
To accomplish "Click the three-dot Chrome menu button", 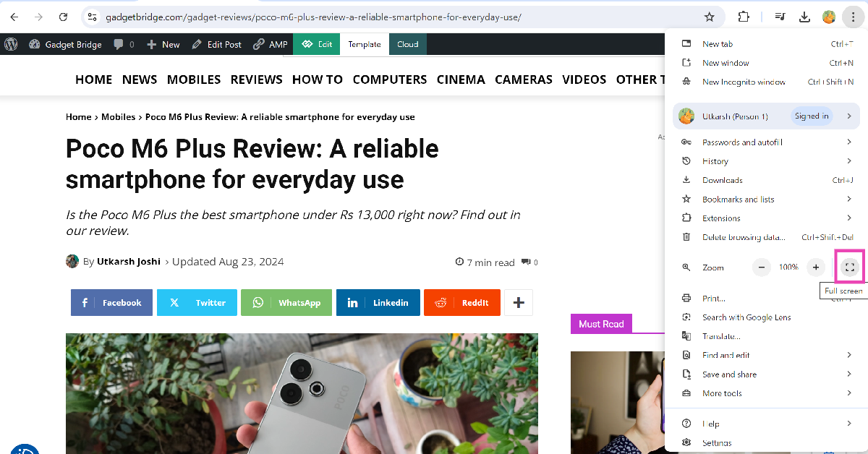I will (x=854, y=17).
